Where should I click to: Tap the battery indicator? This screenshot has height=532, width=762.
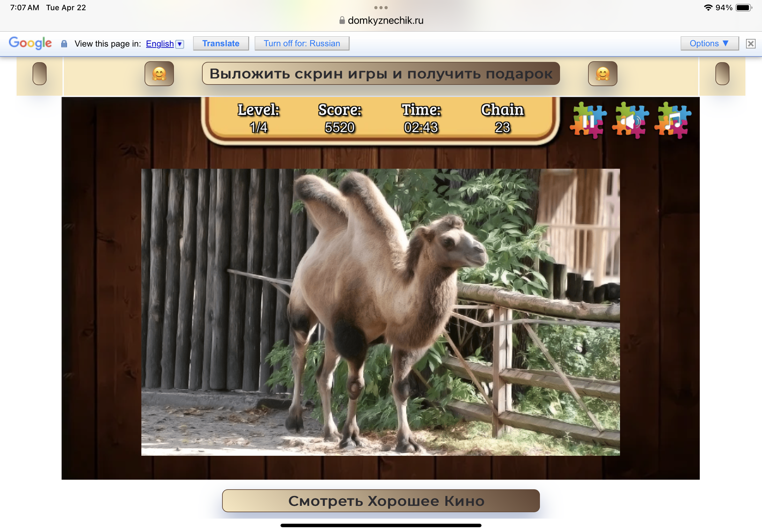click(743, 8)
